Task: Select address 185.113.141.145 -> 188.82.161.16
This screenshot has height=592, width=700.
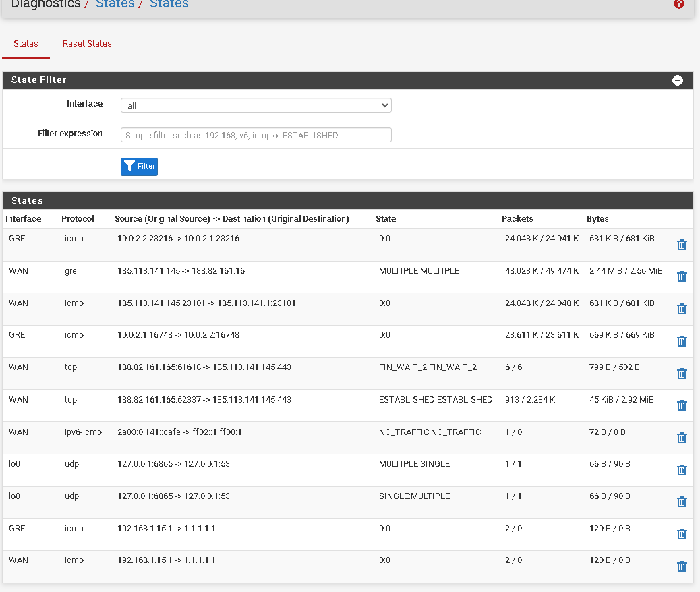Action: (181, 271)
